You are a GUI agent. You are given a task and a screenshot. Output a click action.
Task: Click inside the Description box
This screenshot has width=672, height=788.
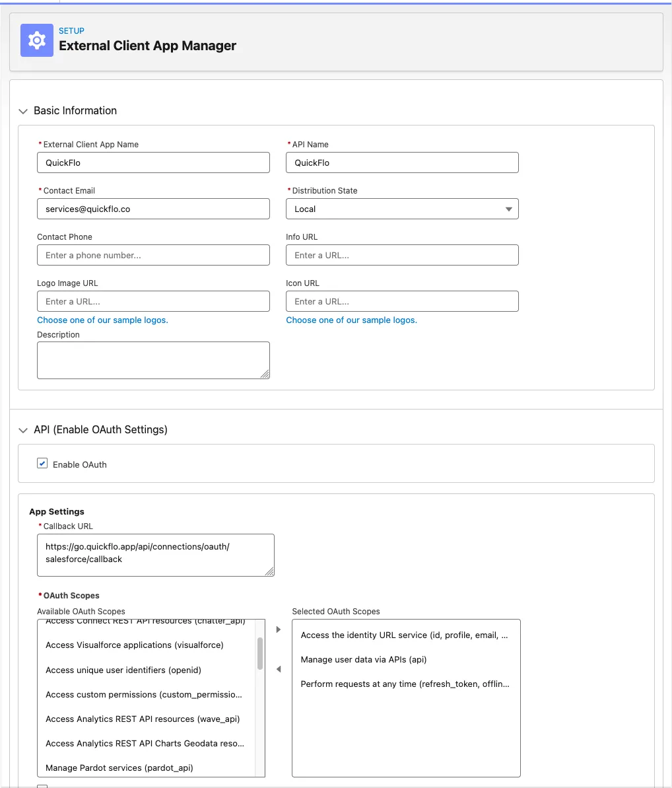coord(153,360)
